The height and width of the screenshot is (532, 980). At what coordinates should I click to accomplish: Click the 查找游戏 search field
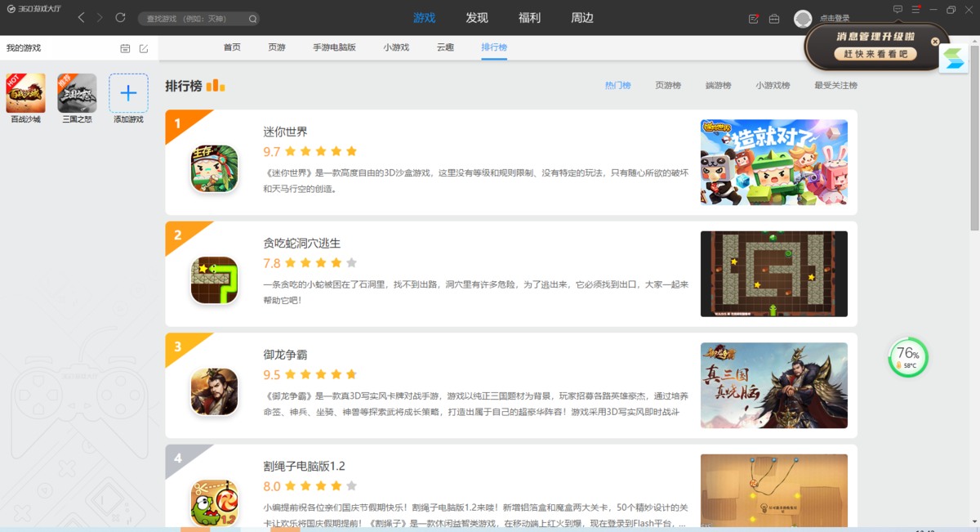(198, 19)
